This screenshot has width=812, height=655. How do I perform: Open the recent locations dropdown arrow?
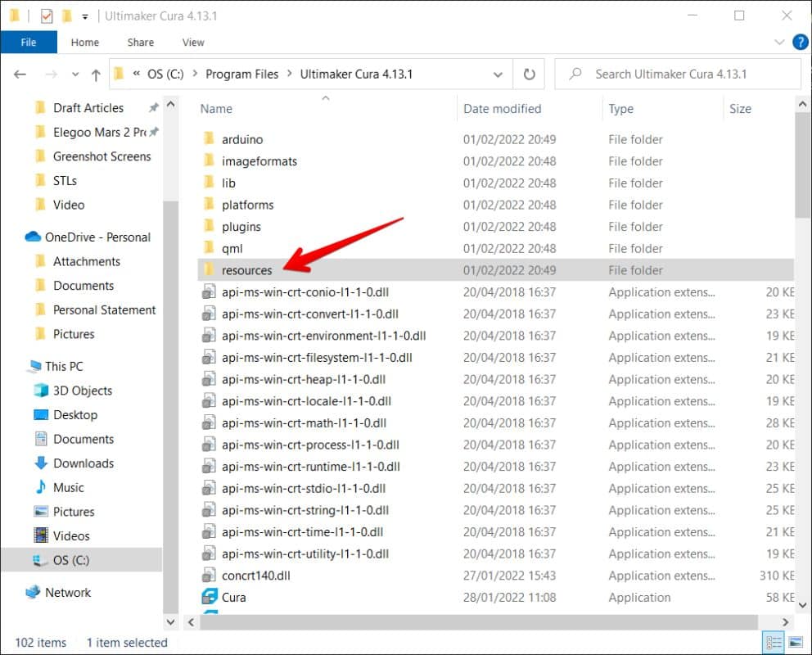(75, 75)
